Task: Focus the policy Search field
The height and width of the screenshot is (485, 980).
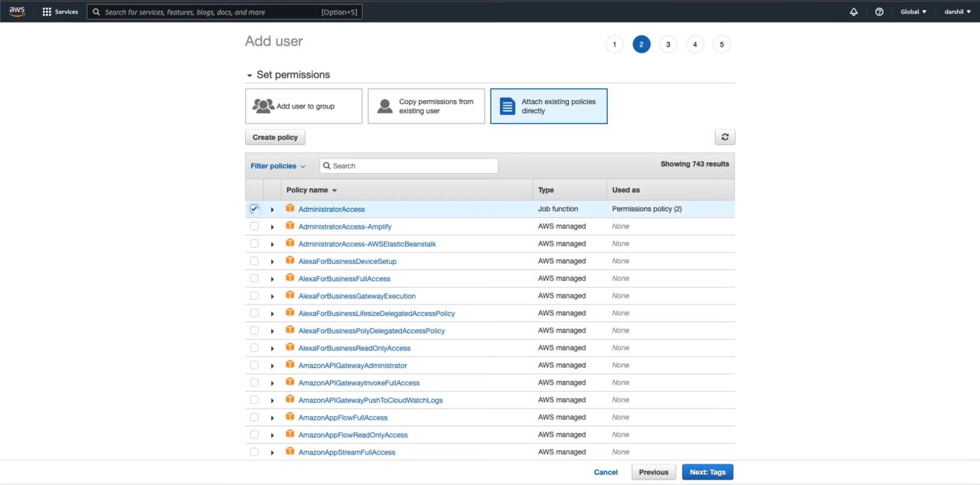Action: pos(409,166)
